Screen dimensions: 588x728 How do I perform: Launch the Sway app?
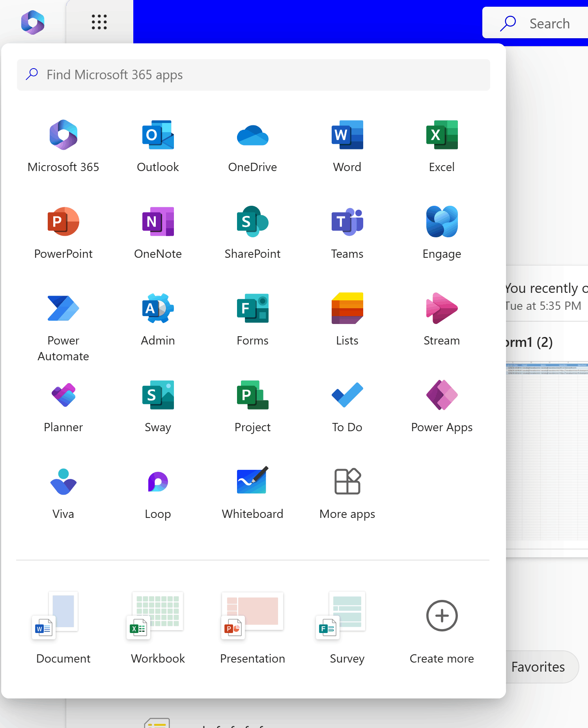(x=158, y=406)
